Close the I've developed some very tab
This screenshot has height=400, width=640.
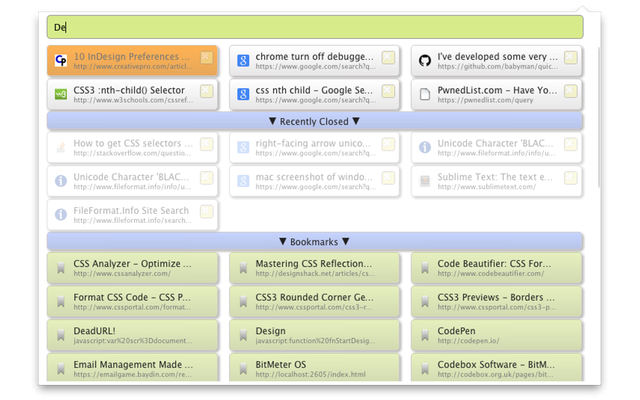[570, 58]
